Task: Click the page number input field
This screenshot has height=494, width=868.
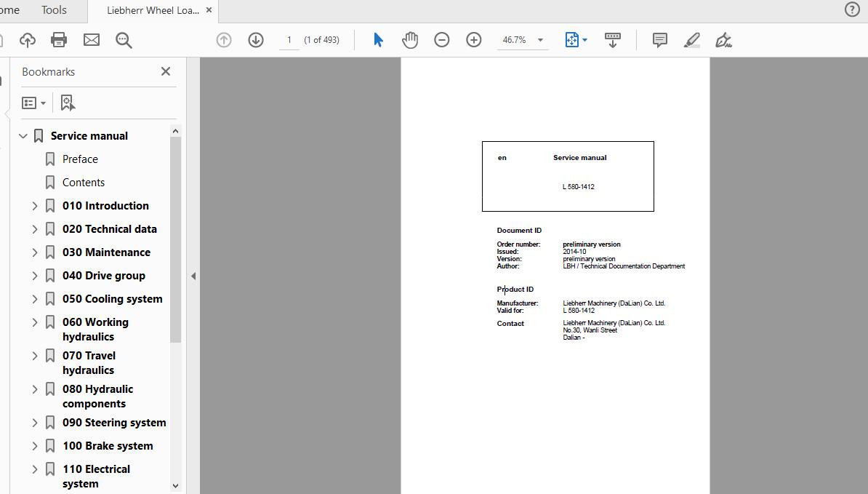Action: (289, 40)
